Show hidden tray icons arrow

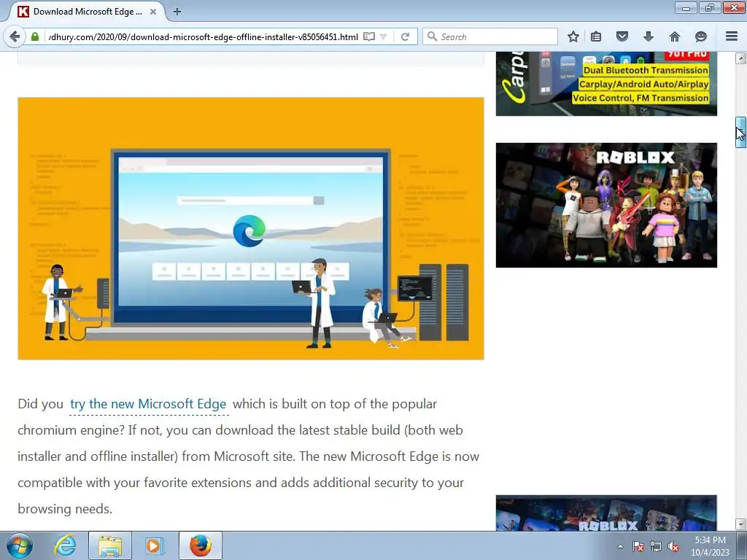(620, 546)
